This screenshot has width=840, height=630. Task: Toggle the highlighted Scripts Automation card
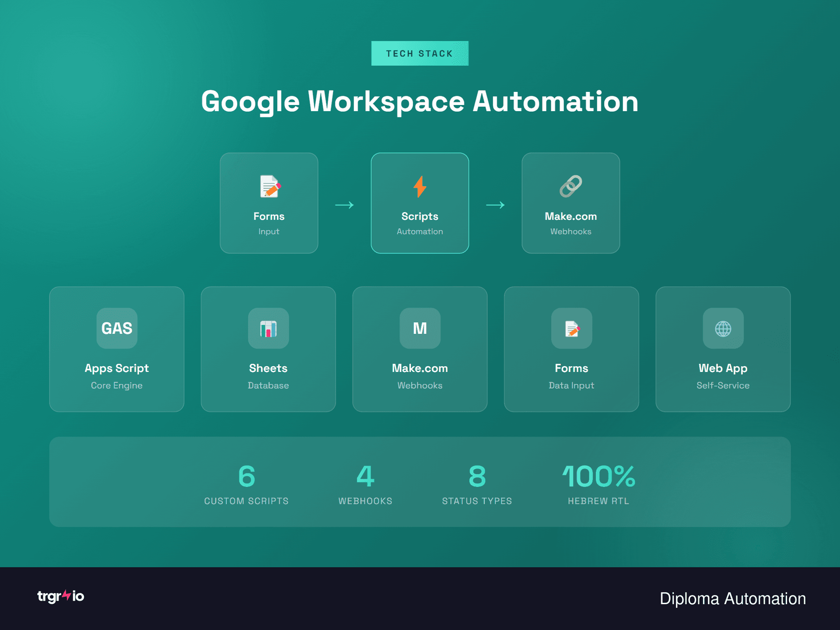coord(420,203)
